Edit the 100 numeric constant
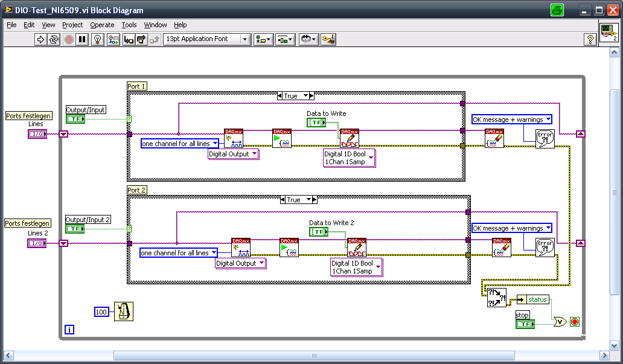The width and height of the screenshot is (623, 364). [101, 312]
